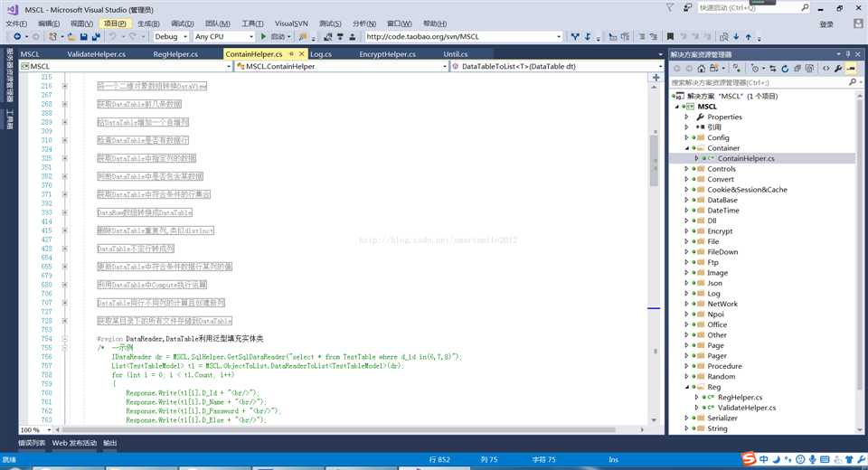Click Collapse All icon in Solution Explorer

click(x=797, y=69)
